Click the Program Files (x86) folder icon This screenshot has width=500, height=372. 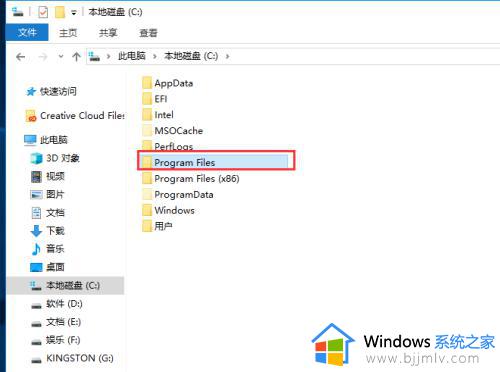coord(147,179)
